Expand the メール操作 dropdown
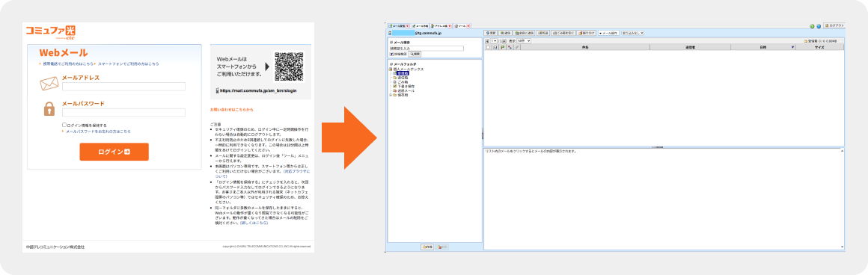 608,33
